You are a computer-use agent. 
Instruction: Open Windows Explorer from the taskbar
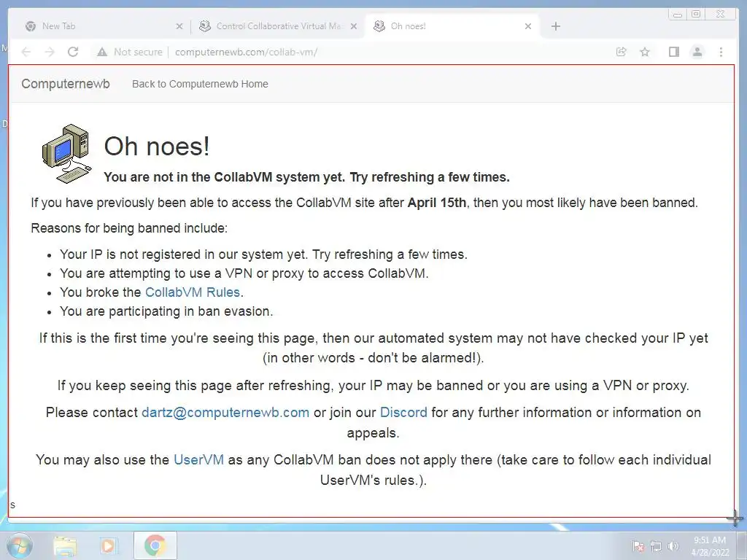tap(65, 546)
